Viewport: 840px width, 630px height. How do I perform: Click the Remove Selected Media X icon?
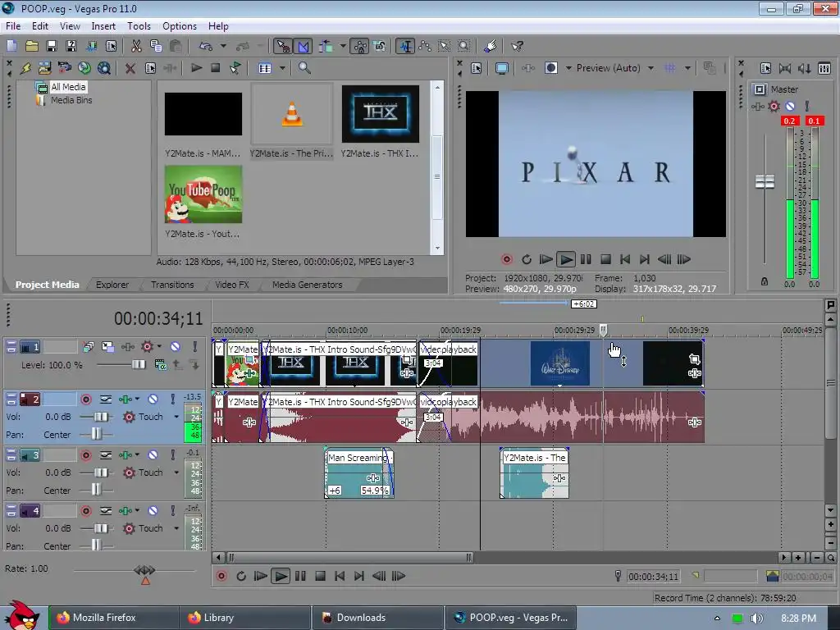point(130,68)
